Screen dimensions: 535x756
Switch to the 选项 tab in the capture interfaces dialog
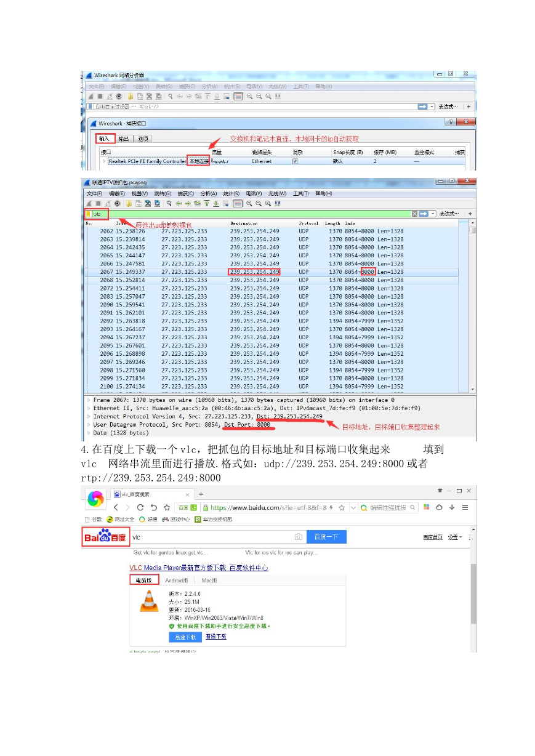[143, 139]
